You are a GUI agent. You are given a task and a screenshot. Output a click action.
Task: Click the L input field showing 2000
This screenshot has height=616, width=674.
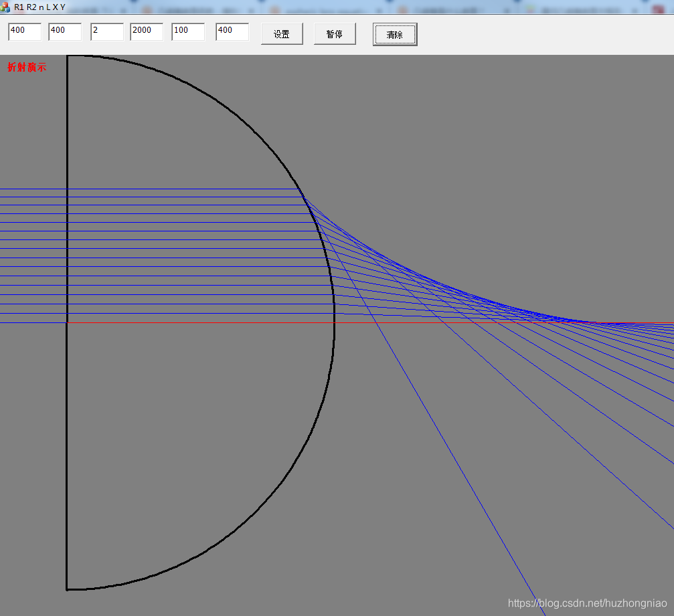click(147, 32)
